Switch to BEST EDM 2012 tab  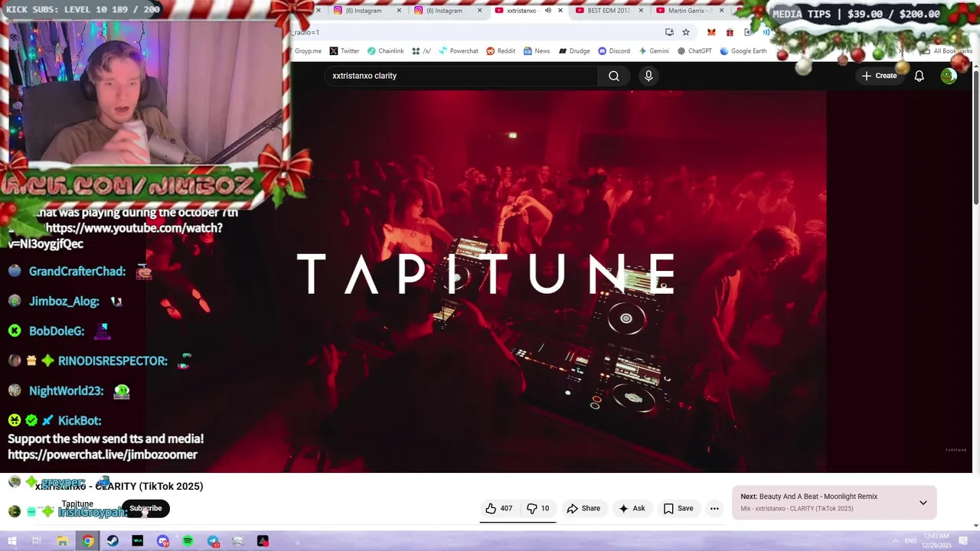[609, 11]
